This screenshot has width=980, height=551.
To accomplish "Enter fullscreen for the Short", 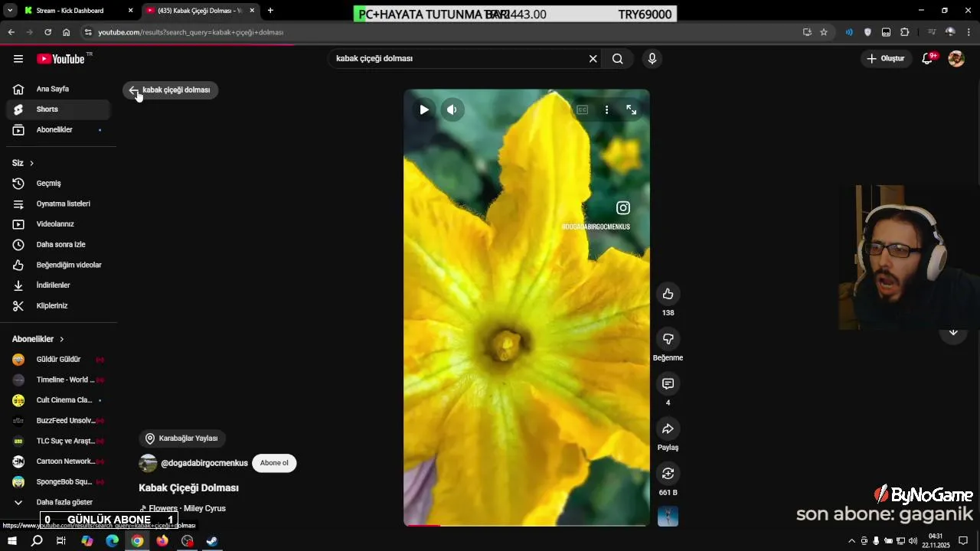I will [632, 109].
